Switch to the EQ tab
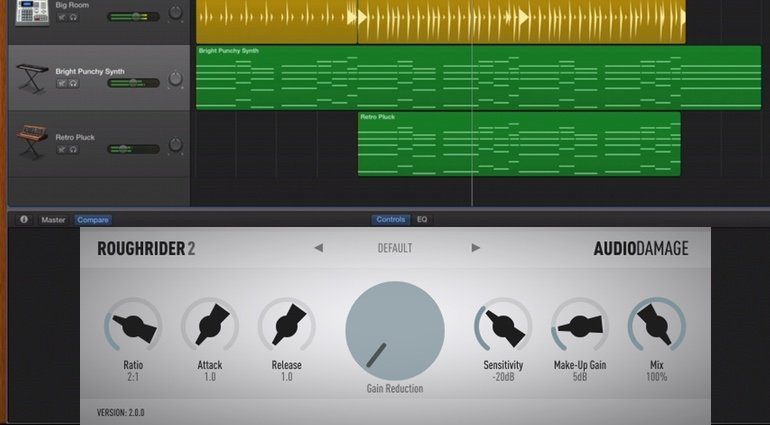The width and height of the screenshot is (770, 425). pos(422,220)
